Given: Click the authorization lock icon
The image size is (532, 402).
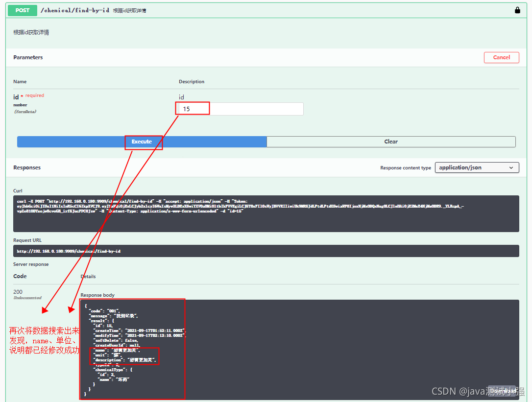Looking at the screenshot, I should coord(517,10).
